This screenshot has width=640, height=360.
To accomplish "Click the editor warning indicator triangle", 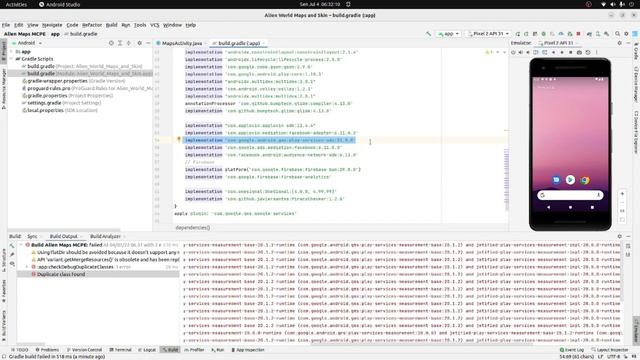I will point(487,52).
